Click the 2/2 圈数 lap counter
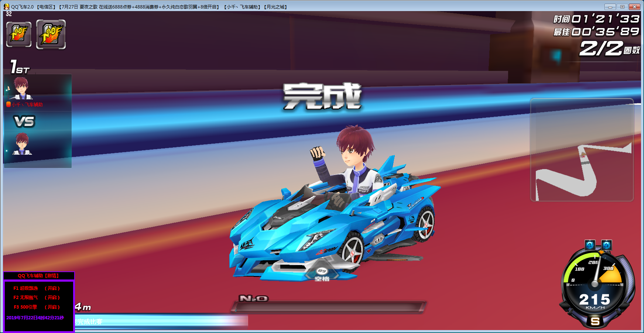Screen dimensions: 644x333 pyautogui.click(x=609, y=48)
